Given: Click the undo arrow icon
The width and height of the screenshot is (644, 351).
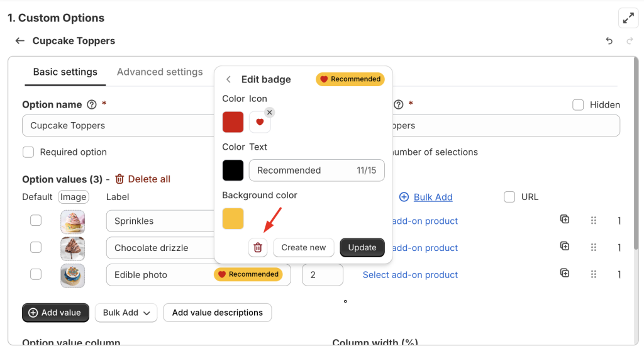Looking at the screenshot, I should (x=609, y=41).
